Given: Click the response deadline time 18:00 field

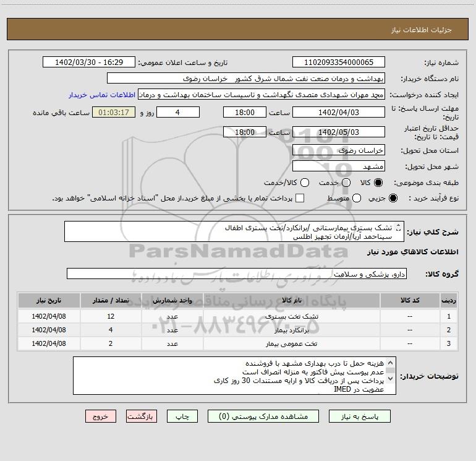Looking at the screenshot, I should pyautogui.click(x=245, y=113).
